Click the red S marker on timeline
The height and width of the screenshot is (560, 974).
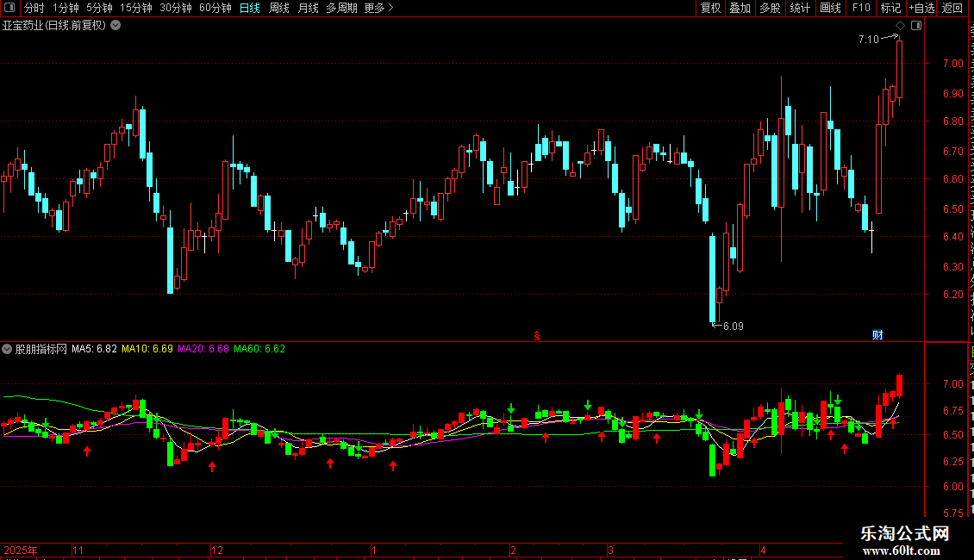pos(537,336)
